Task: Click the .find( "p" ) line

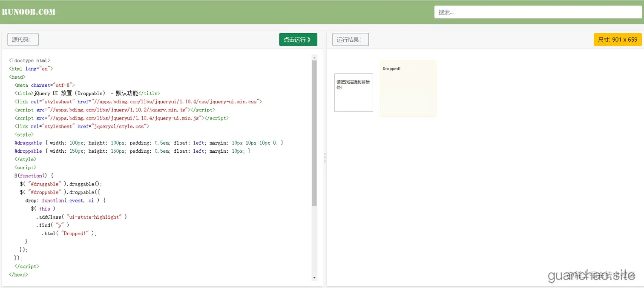Action: [x=52, y=225]
